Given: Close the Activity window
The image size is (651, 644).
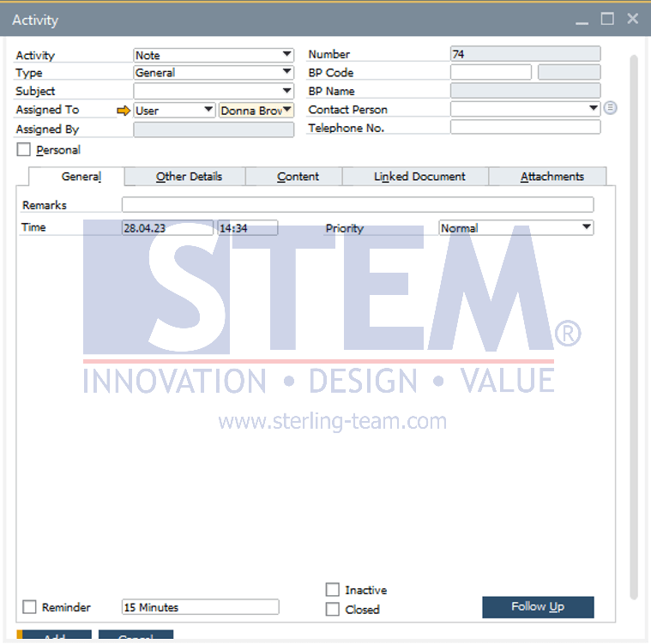Looking at the screenshot, I should click(x=632, y=19).
